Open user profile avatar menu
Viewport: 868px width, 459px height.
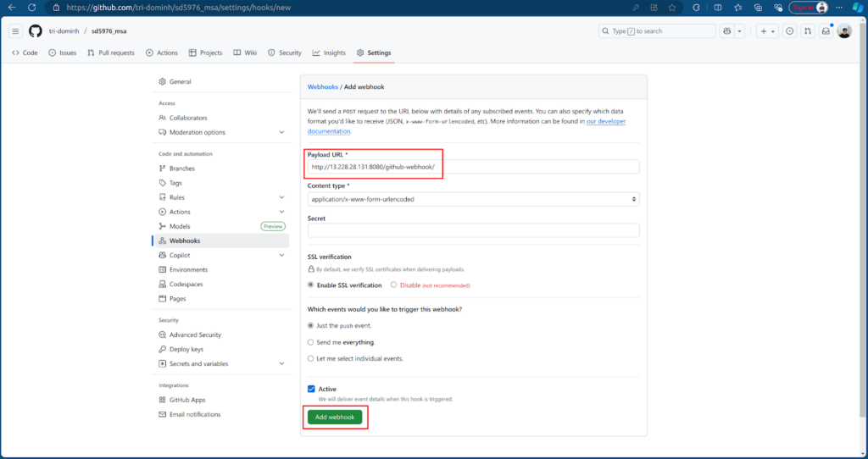point(844,31)
